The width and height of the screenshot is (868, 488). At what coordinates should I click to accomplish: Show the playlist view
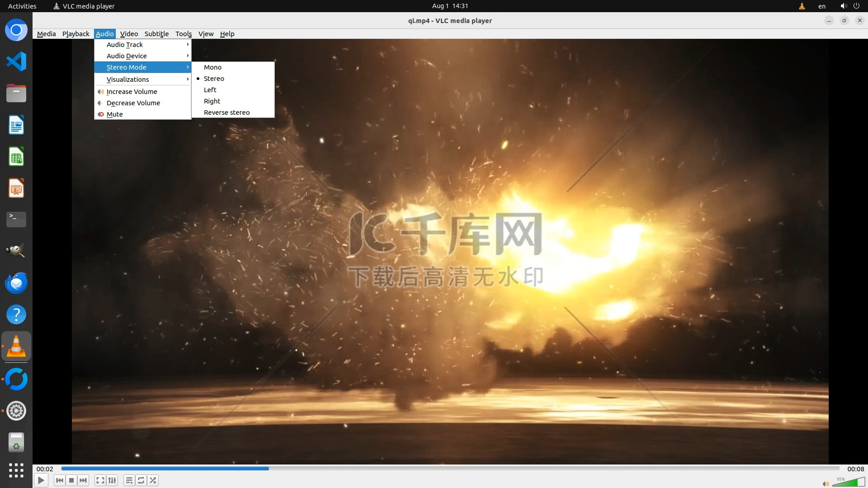(129, 480)
